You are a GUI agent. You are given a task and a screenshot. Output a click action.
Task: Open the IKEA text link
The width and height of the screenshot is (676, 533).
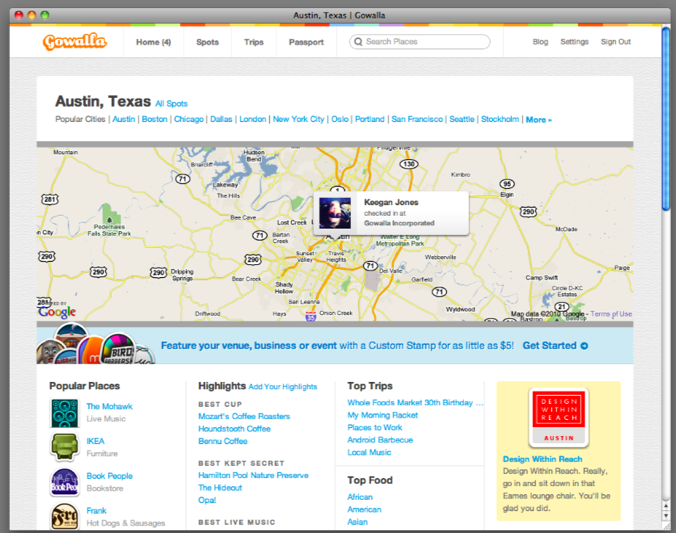point(95,441)
